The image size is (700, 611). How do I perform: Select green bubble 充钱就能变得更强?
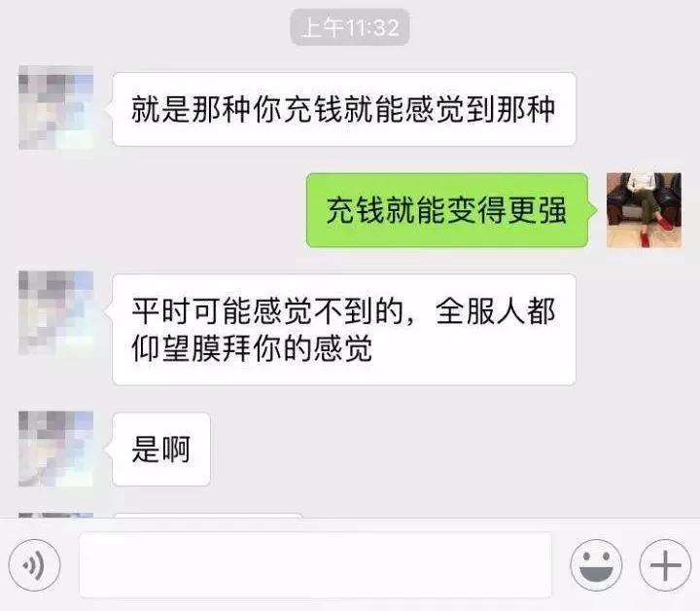point(447,210)
